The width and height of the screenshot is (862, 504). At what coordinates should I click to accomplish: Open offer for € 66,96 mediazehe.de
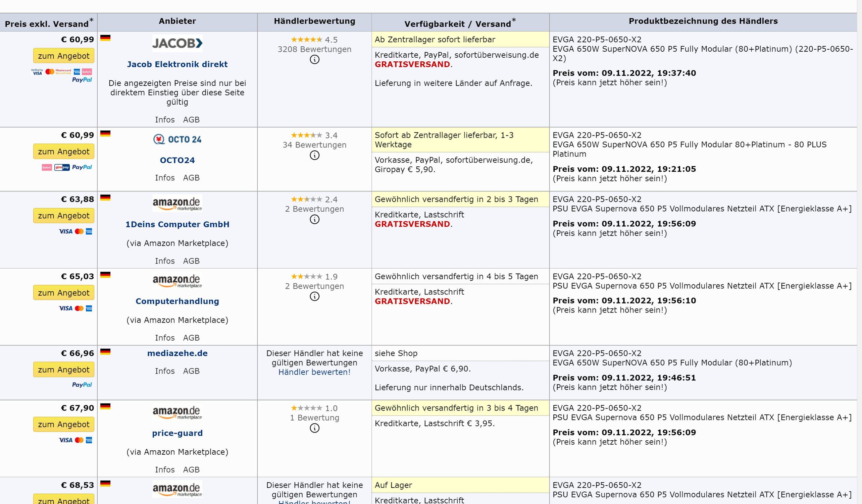[x=64, y=370]
